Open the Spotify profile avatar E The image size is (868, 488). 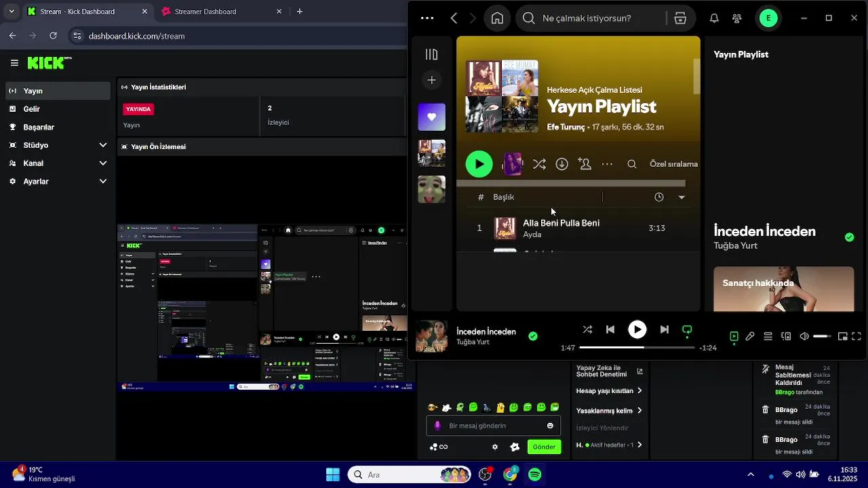coord(768,18)
